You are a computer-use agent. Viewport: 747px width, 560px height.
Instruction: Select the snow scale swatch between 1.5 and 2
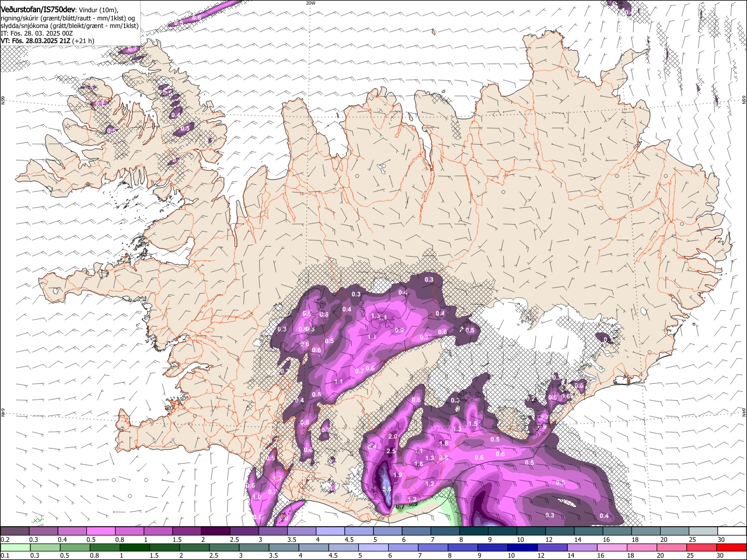point(187,531)
